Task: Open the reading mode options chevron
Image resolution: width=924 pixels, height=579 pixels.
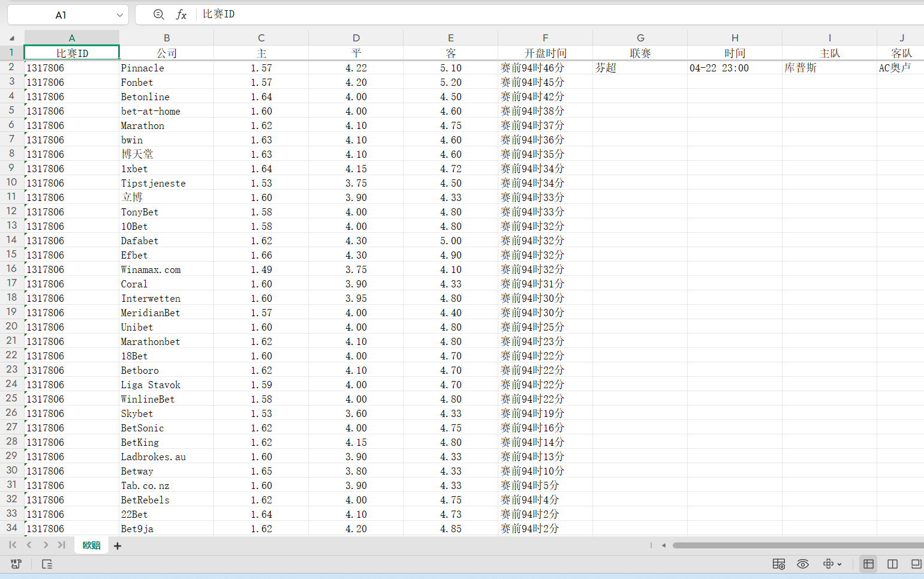Action: tap(839, 565)
